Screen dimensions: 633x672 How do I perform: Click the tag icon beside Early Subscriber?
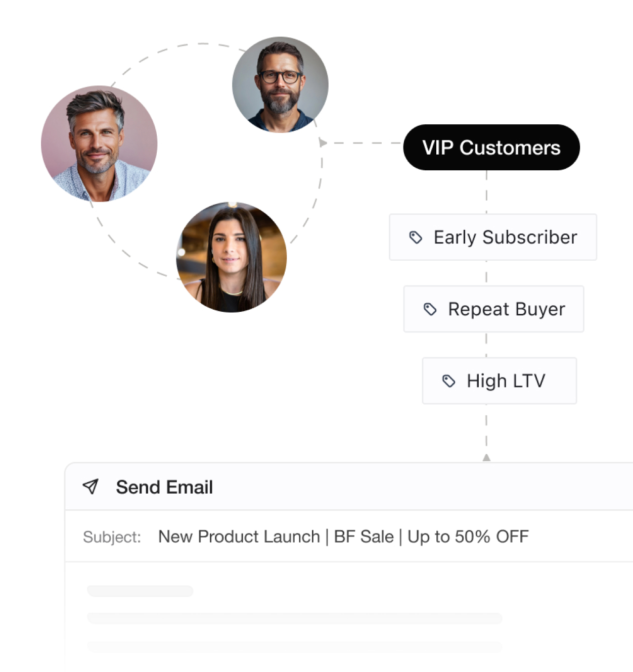[416, 237]
